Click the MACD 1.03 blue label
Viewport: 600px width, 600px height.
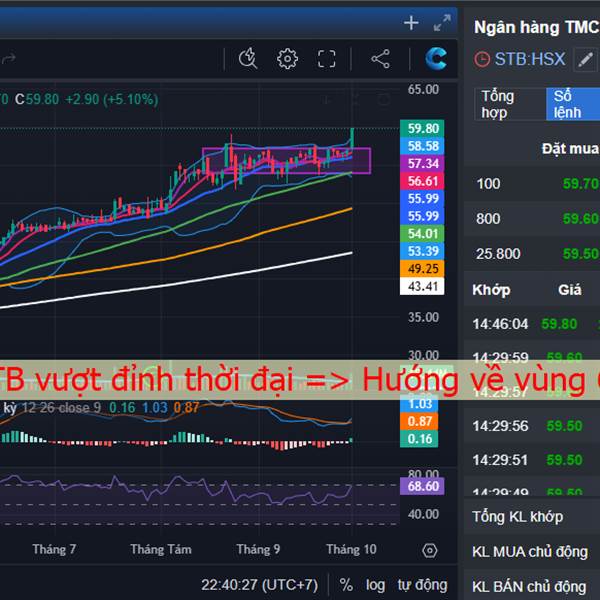tap(419, 405)
